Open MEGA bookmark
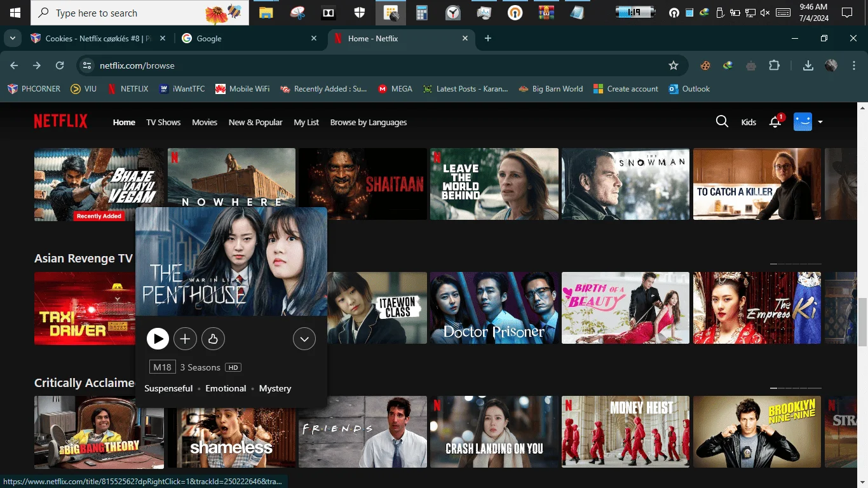Image resolution: width=868 pixels, height=488 pixels. (x=395, y=89)
